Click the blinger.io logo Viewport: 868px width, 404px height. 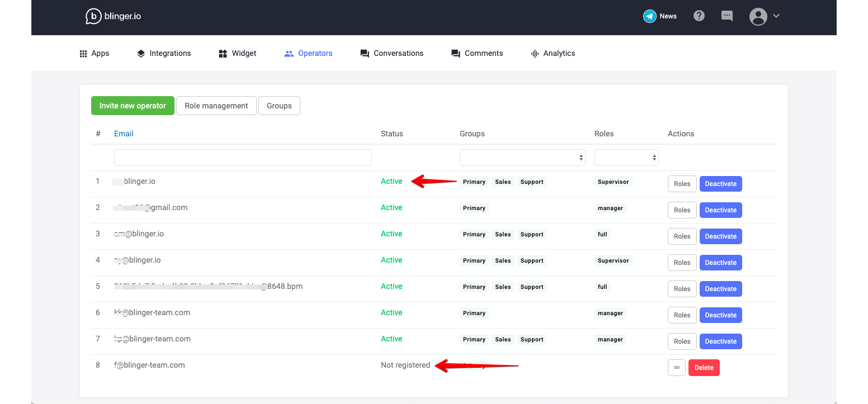[113, 16]
